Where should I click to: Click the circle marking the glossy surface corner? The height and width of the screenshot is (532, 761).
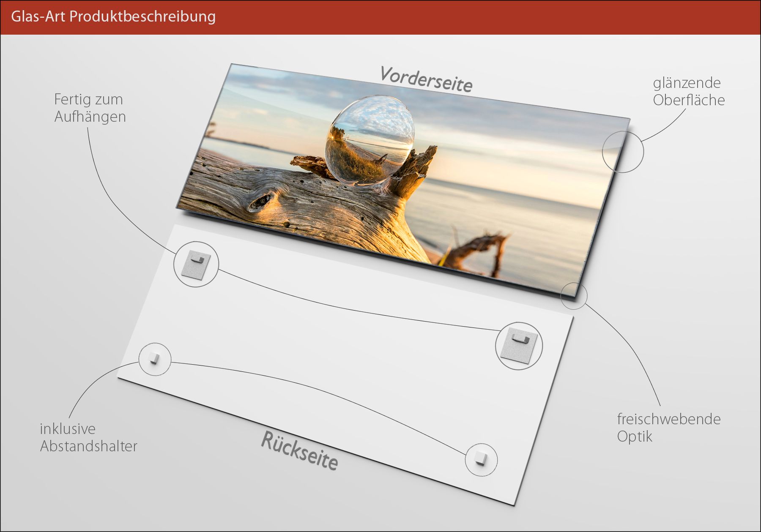click(x=623, y=151)
